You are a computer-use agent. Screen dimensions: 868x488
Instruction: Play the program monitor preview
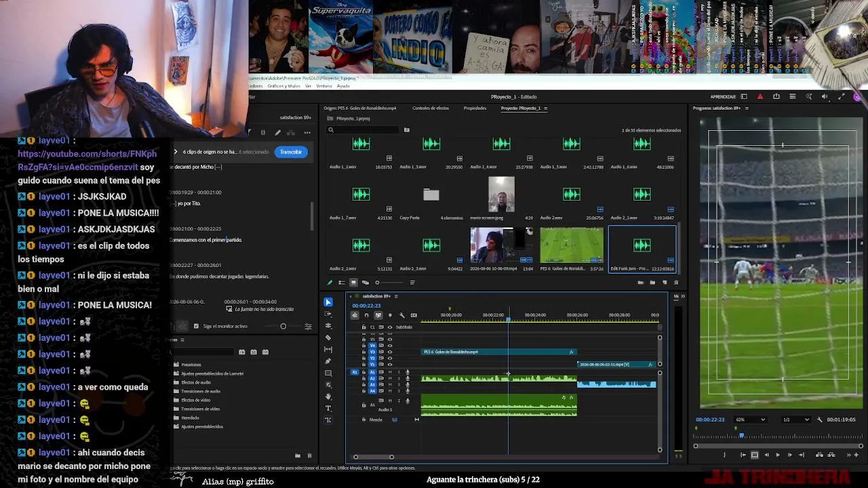(778, 455)
